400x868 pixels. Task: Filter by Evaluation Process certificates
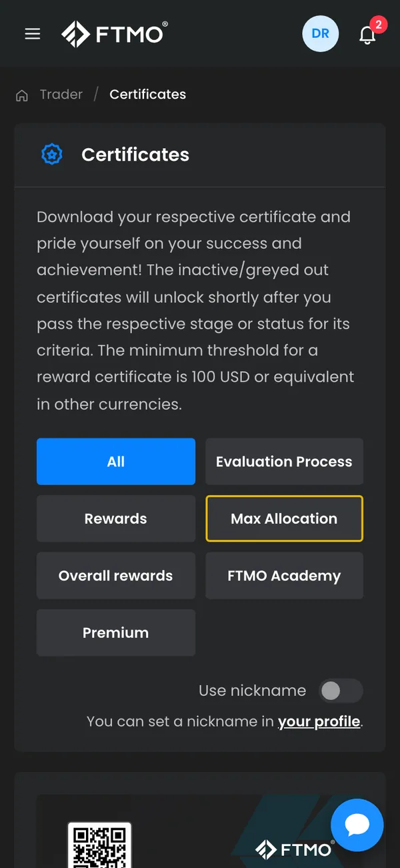pyautogui.click(x=284, y=462)
